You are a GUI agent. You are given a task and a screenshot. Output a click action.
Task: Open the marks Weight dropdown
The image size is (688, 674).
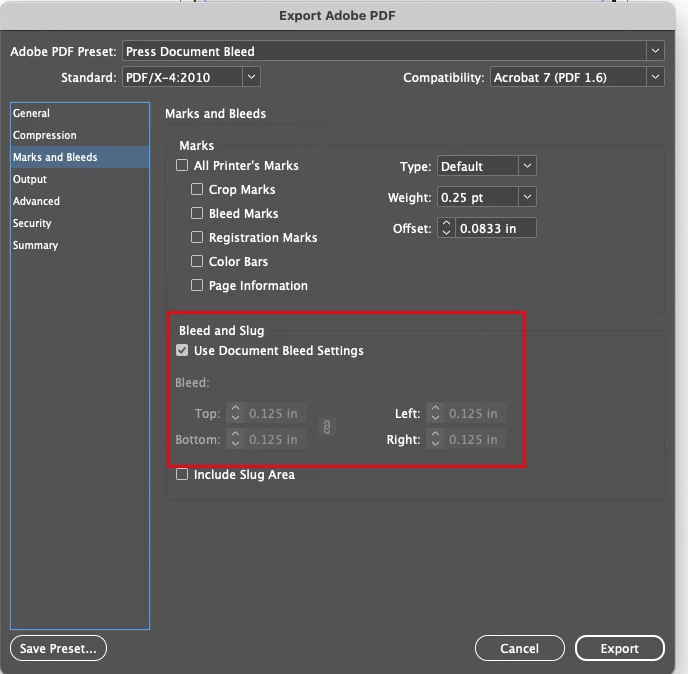[x=487, y=197]
